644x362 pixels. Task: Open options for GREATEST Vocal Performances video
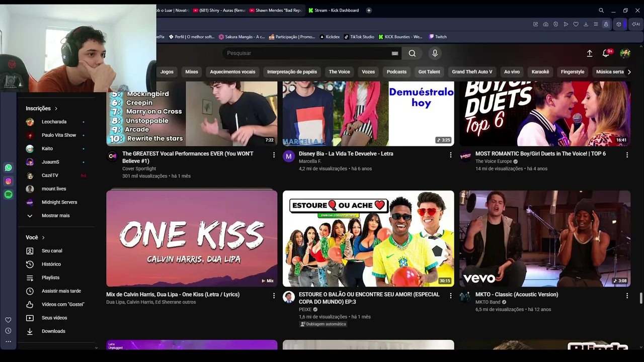tap(274, 155)
